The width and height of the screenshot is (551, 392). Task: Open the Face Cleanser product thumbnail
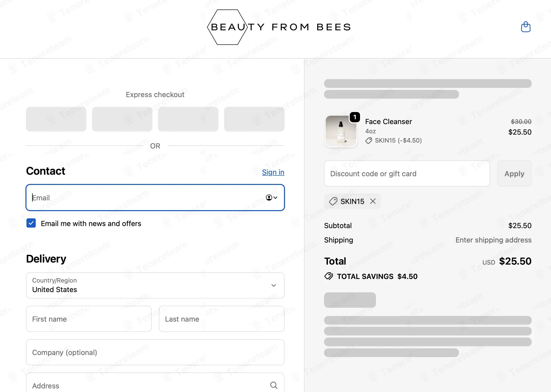[x=341, y=131]
